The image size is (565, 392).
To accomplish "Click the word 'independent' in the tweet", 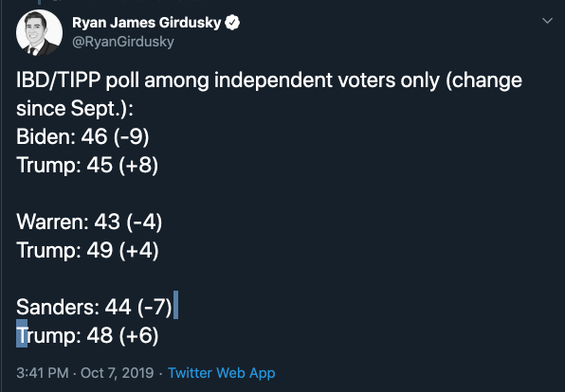I will tap(273, 80).
